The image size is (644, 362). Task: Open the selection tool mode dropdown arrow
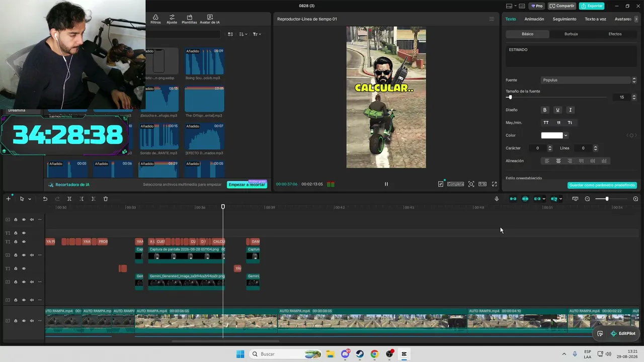tap(30, 199)
